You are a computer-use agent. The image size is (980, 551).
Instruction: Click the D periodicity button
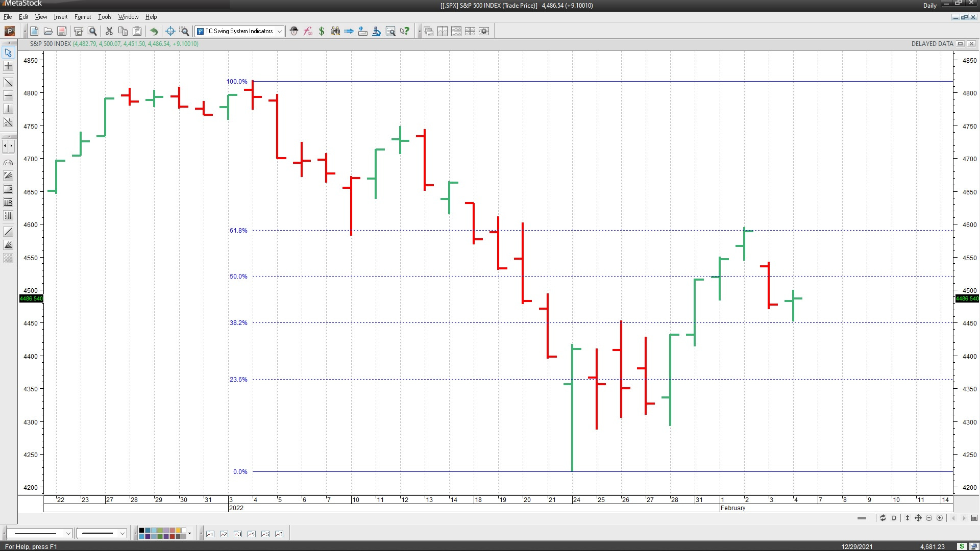click(894, 518)
